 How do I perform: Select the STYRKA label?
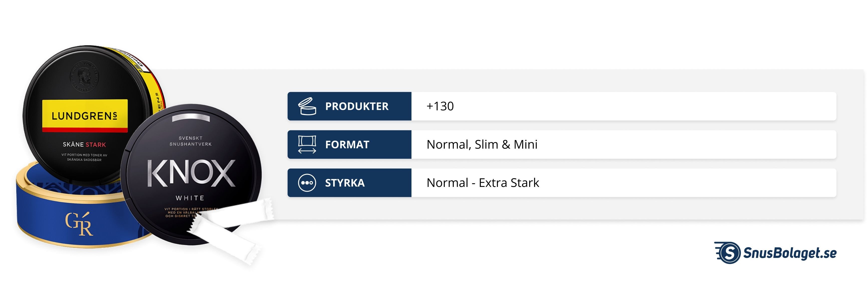pos(345,183)
